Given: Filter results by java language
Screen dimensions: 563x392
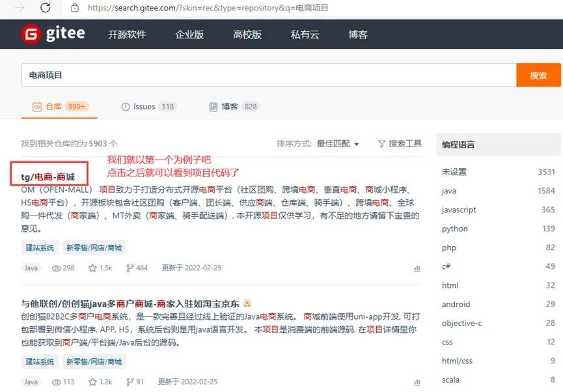Looking at the screenshot, I should point(499,191).
